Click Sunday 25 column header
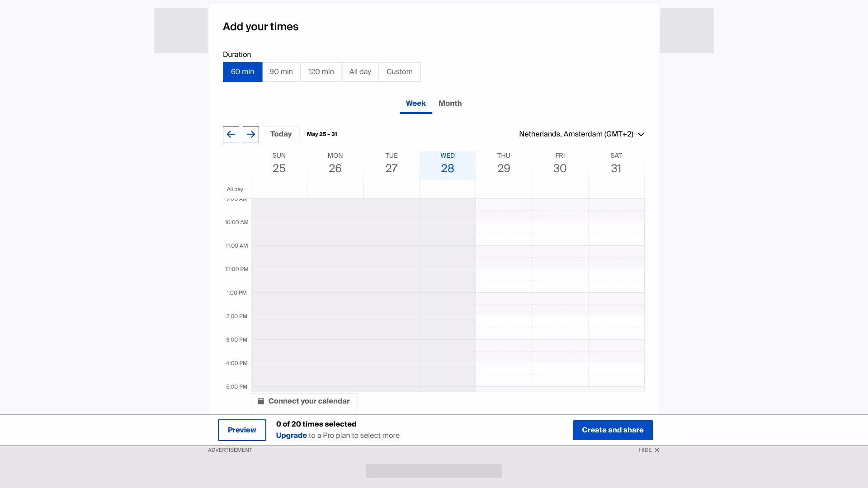868x488 pixels. pos(279,165)
